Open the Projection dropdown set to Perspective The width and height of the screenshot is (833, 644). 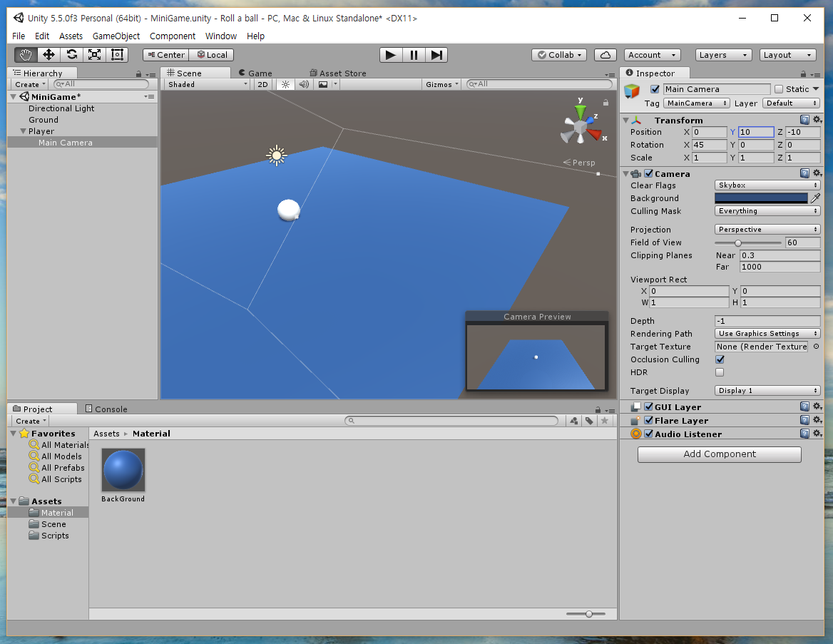click(767, 229)
